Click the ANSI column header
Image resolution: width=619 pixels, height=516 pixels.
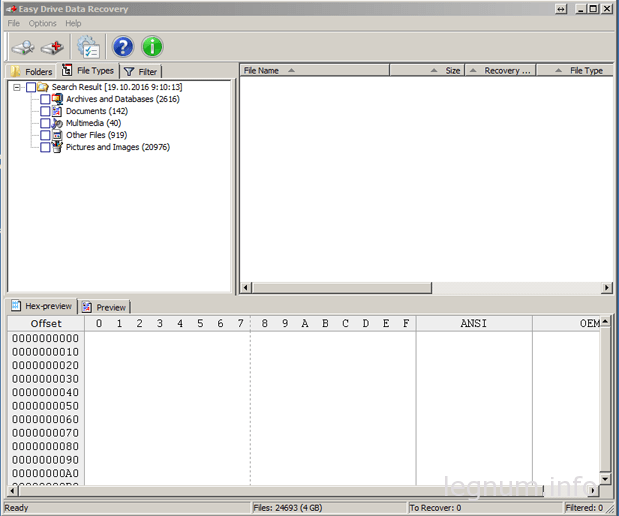[x=474, y=323]
